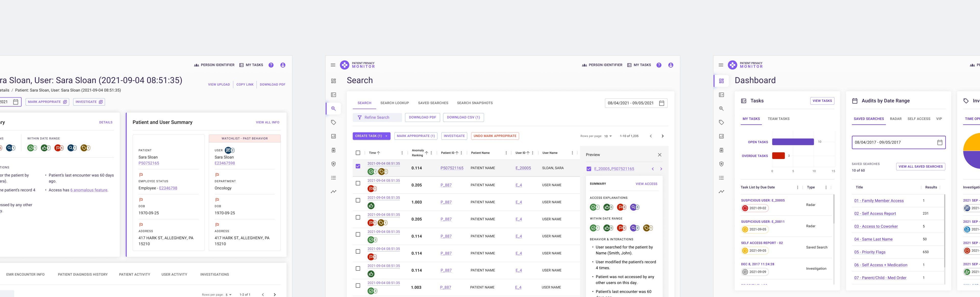
Task: Switch to Search Snapshots tab
Action: point(475,103)
